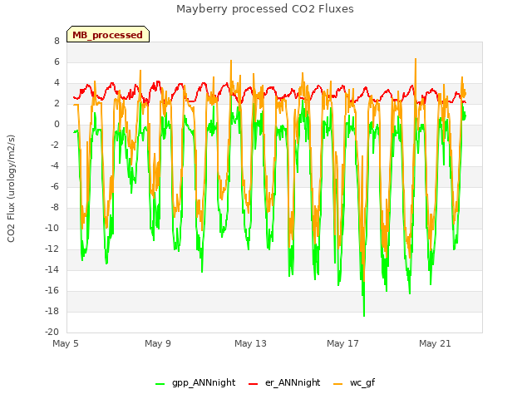This screenshot has height=399, width=532.
Task: Click the May 17 x-axis label
Action: [342, 343]
